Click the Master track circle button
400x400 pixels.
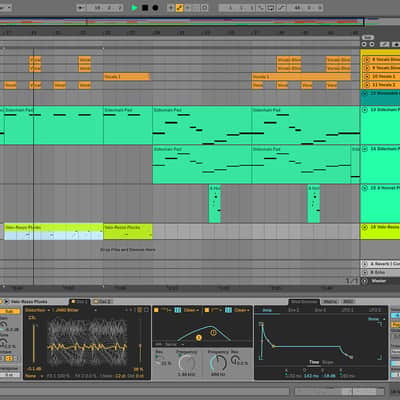pyautogui.click(x=365, y=281)
